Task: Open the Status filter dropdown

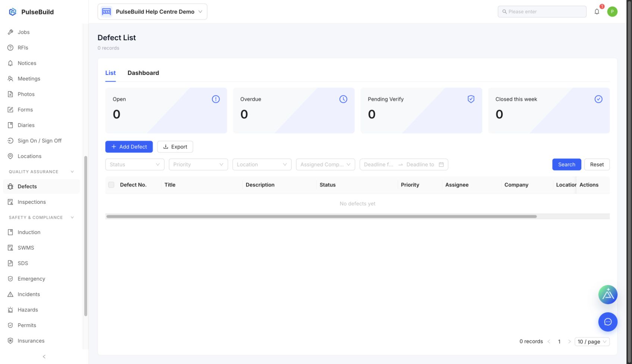Action: click(135, 164)
